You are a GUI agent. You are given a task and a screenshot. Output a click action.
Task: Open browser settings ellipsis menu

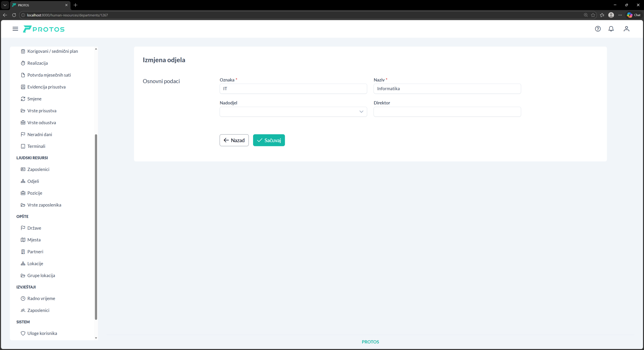coord(620,15)
